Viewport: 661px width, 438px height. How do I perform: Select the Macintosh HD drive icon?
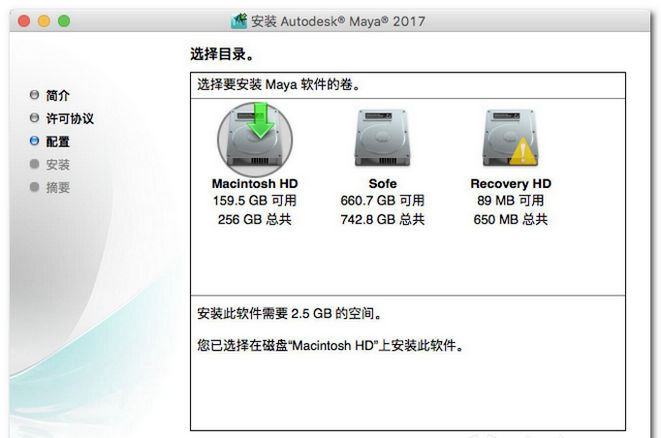tap(255, 139)
